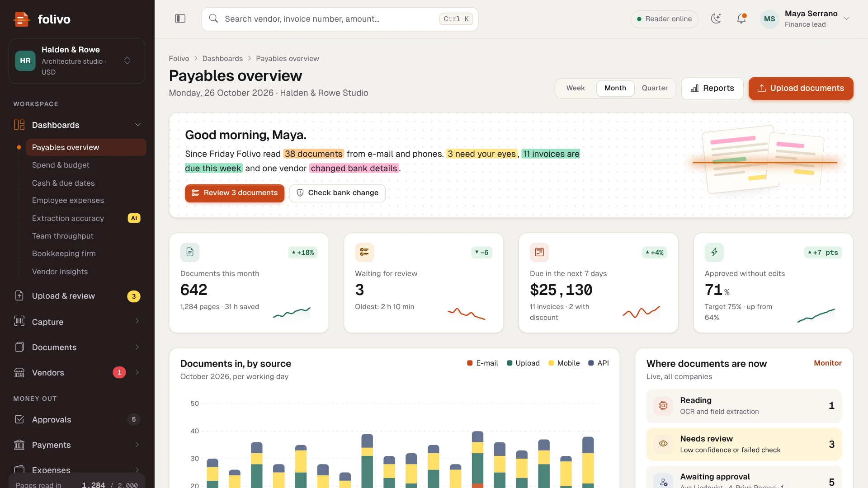Viewport: 868px width, 488px height.
Task: Select the Month period option
Action: (615, 88)
